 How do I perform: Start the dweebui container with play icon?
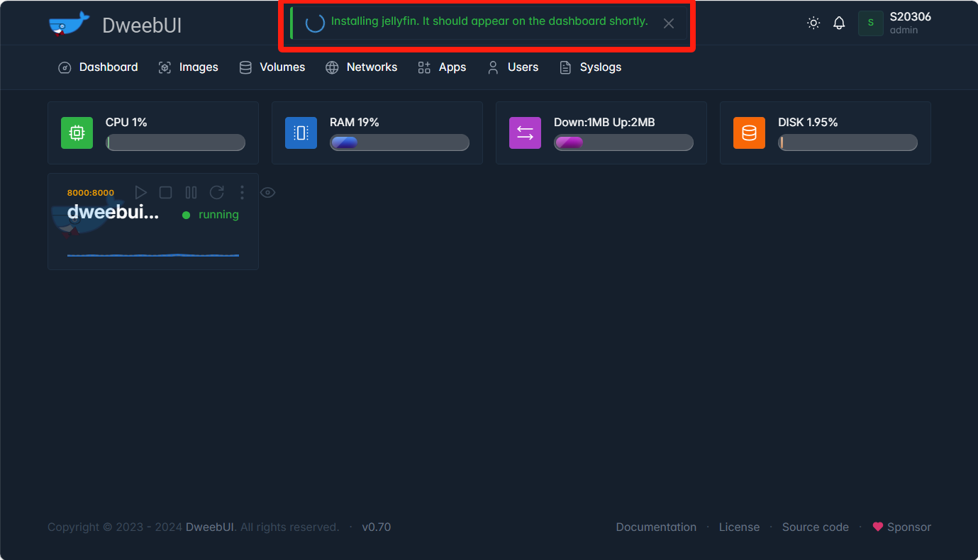(140, 192)
